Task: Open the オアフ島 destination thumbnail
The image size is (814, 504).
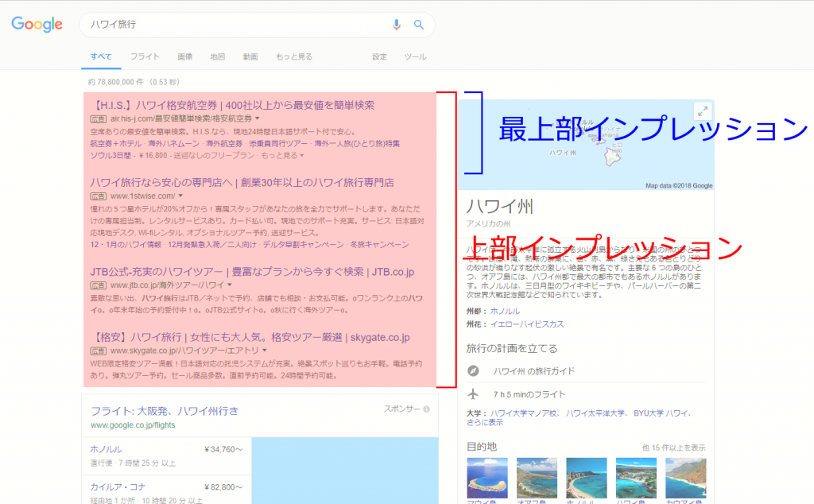Action: 537,478
